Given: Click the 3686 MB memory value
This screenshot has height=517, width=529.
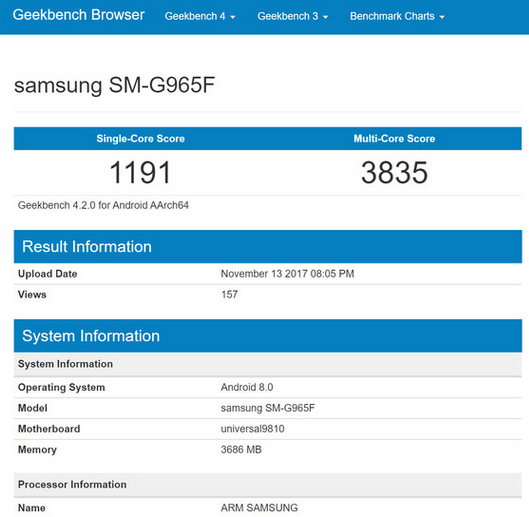Looking at the screenshot, I should [x=241, y=450].
